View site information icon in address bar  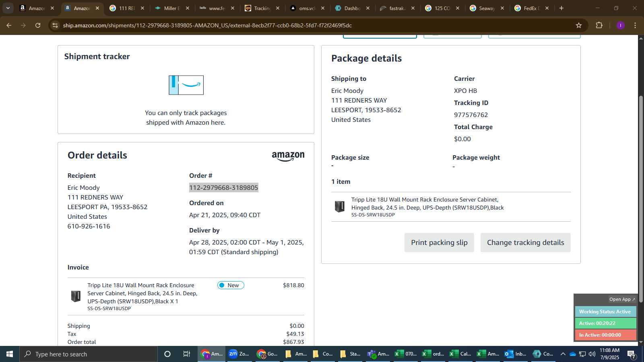55,25
